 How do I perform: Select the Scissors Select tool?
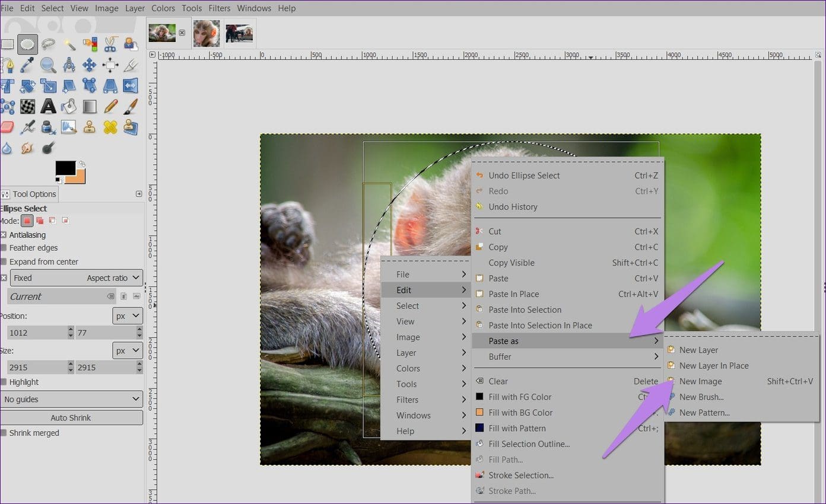110,44
